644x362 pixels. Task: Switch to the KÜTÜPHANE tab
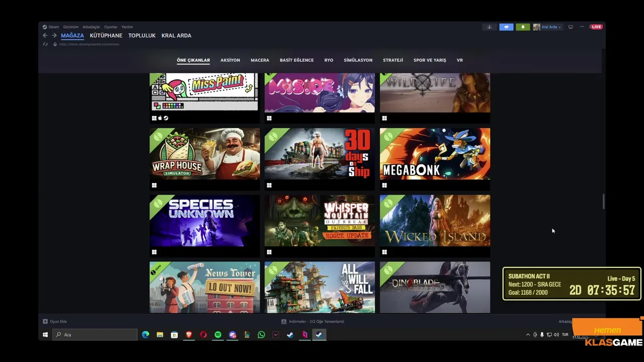click(x=106, y=36)
